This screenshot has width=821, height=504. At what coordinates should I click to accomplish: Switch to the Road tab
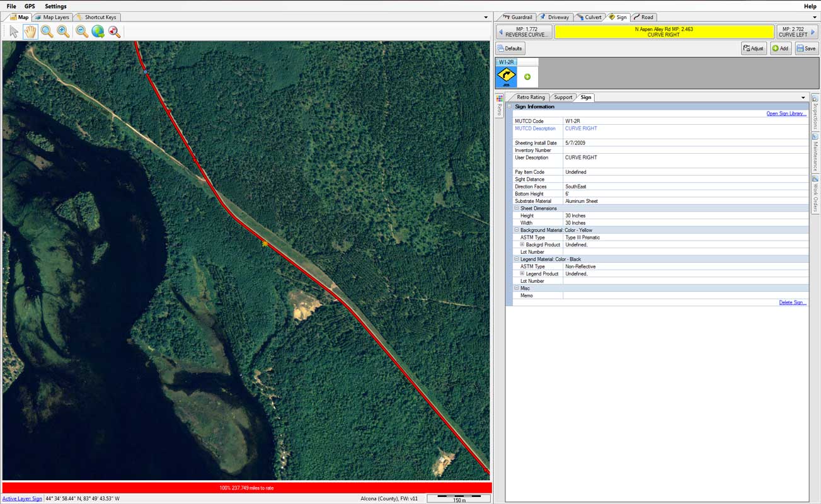coord(644,17)
